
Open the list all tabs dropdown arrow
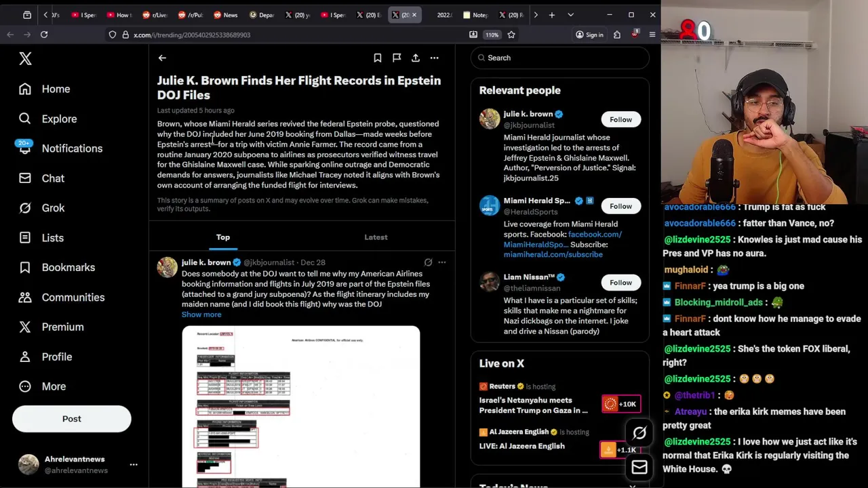point(570,15)
